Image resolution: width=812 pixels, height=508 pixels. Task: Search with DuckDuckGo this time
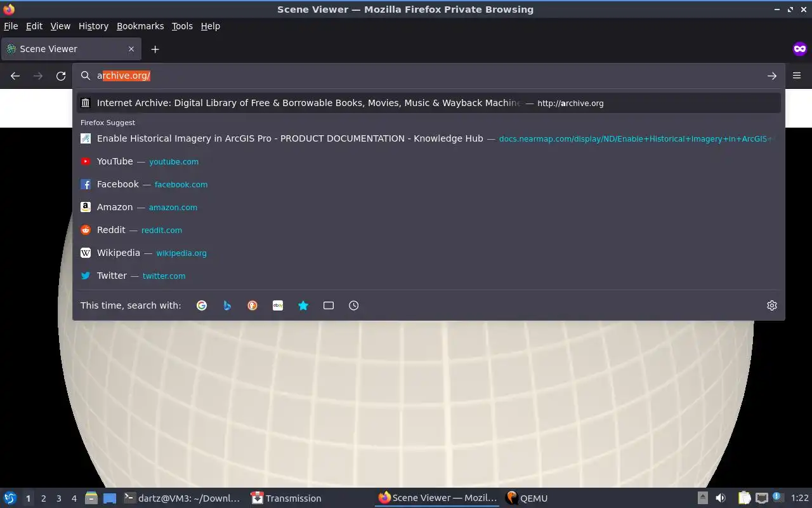[252, 305]
